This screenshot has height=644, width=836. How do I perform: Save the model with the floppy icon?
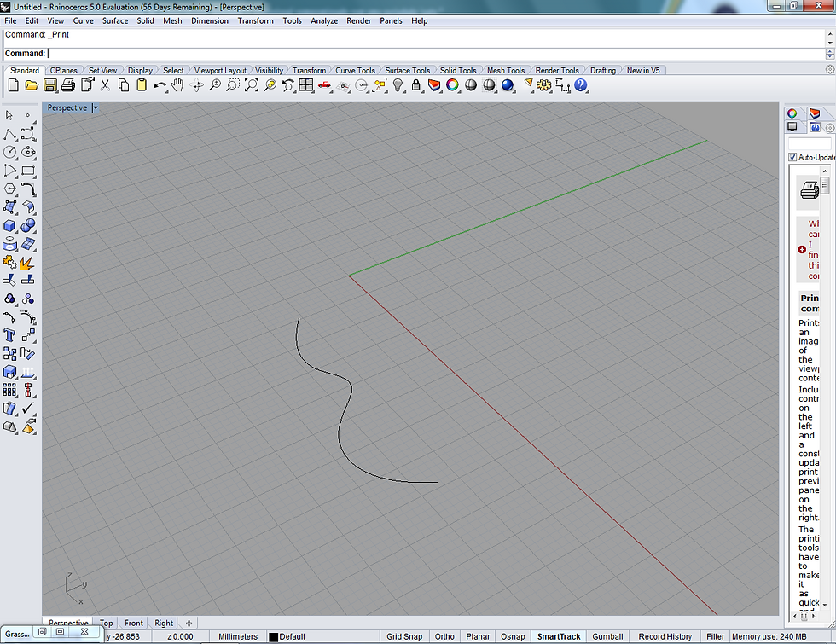(x=50, y=85)
